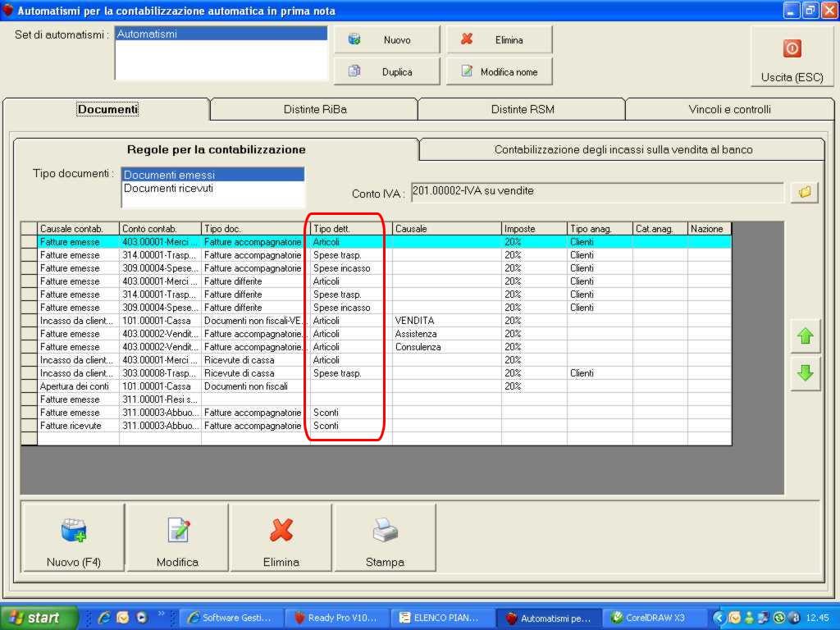
Task: Move the rule down with the green arrow
Action: point(806,373)
